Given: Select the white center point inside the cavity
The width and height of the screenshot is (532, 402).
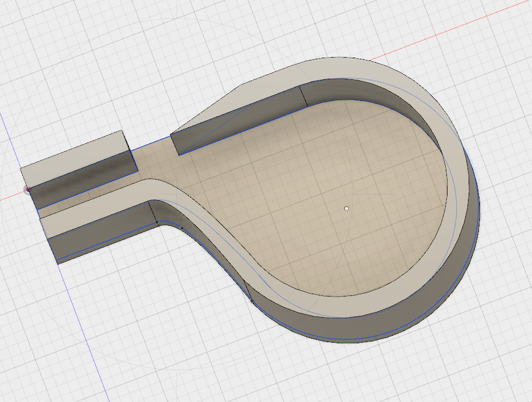Looking at the screenshot, I should 346,209.
